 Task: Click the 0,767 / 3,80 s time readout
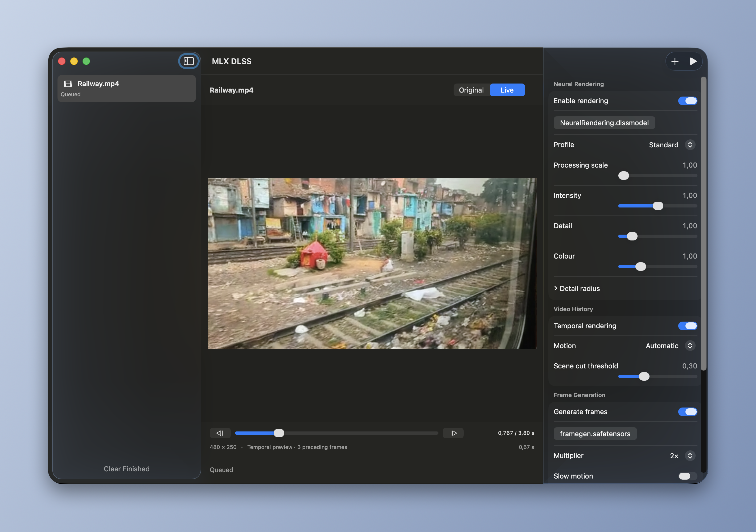pos(516,433)
